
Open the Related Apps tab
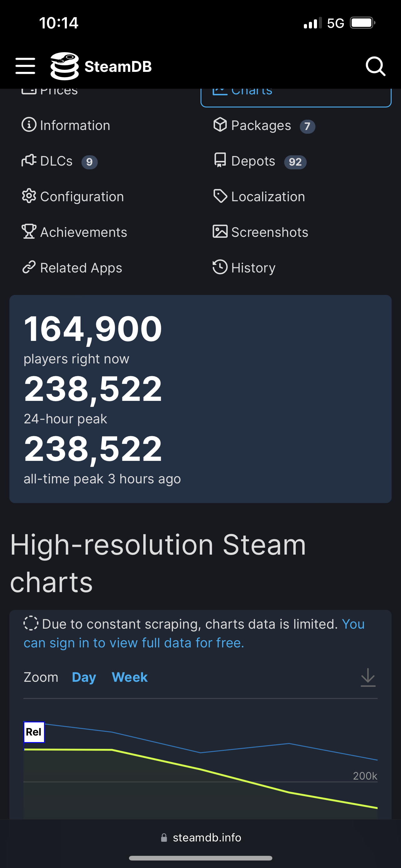(x=81, y=268)
